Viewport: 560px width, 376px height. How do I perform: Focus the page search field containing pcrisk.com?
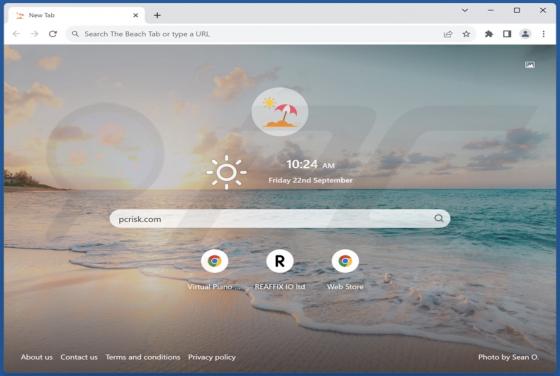pos(280,219)
